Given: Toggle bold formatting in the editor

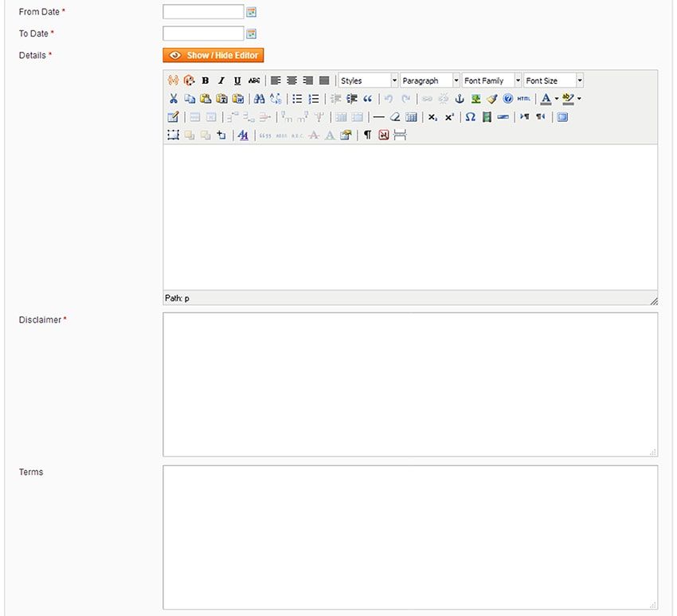Looking at the screenshot, I should [205, 80].
